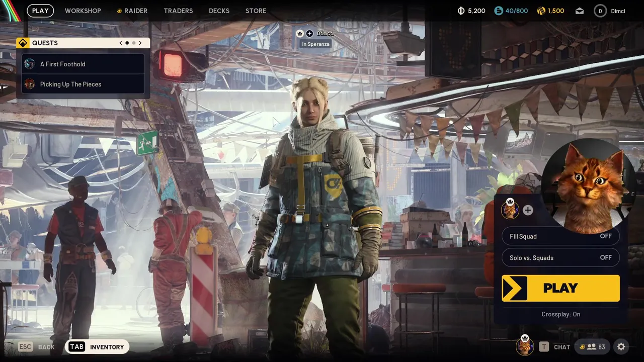This screenshot has width=644, height=362.
Task: Click the plus icon beside the Dimci nameplate
Action: pyautogui.click(x=309, y=33)
